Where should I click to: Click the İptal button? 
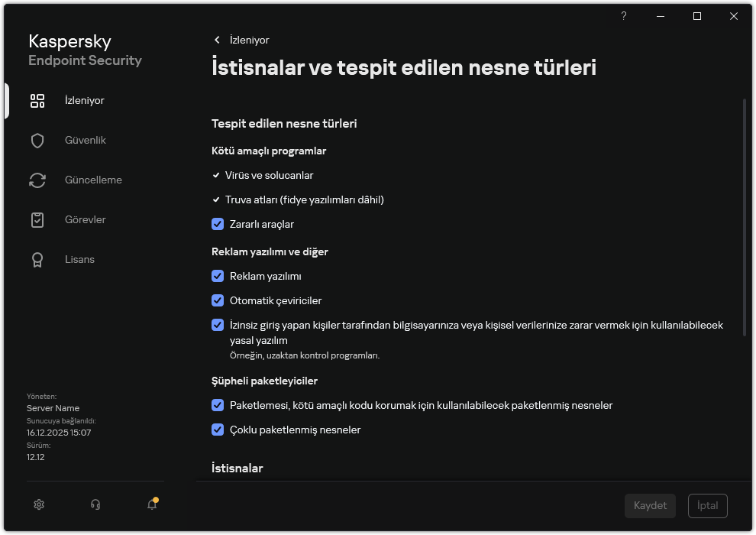[707, 505]
